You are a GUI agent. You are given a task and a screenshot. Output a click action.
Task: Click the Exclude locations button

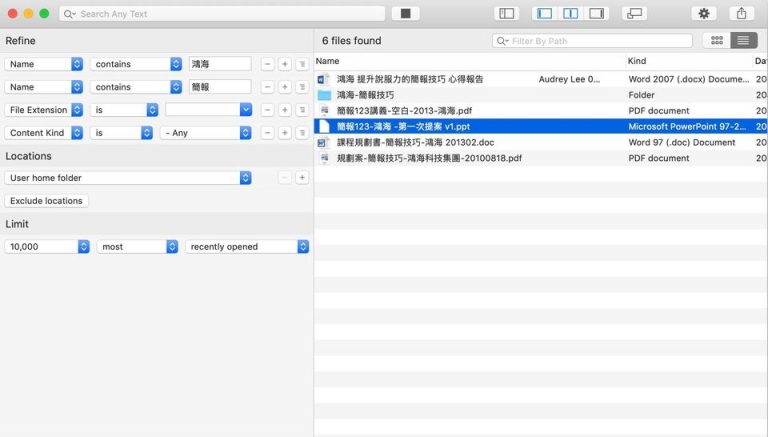click(47, 201)
